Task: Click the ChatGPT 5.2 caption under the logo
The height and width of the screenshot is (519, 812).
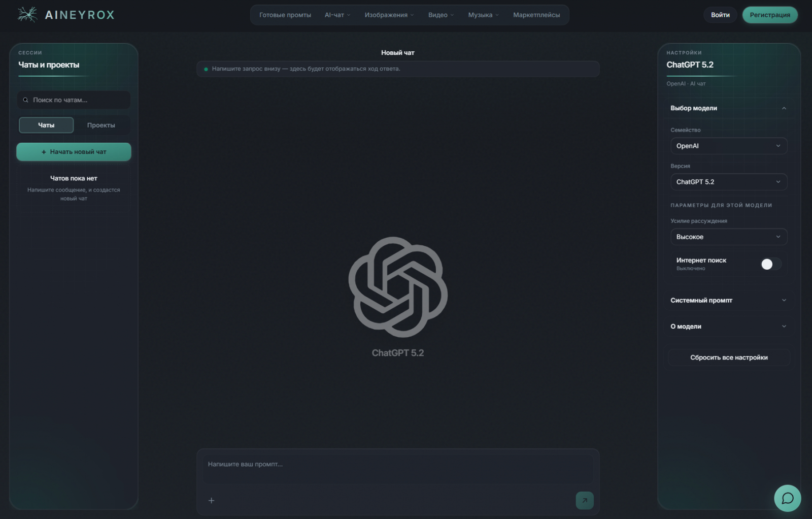Action: [398, 353]
